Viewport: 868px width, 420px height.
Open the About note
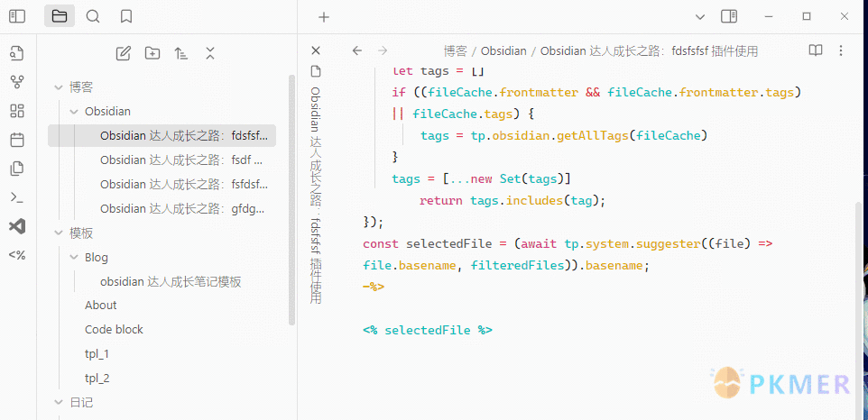(101, 305)
